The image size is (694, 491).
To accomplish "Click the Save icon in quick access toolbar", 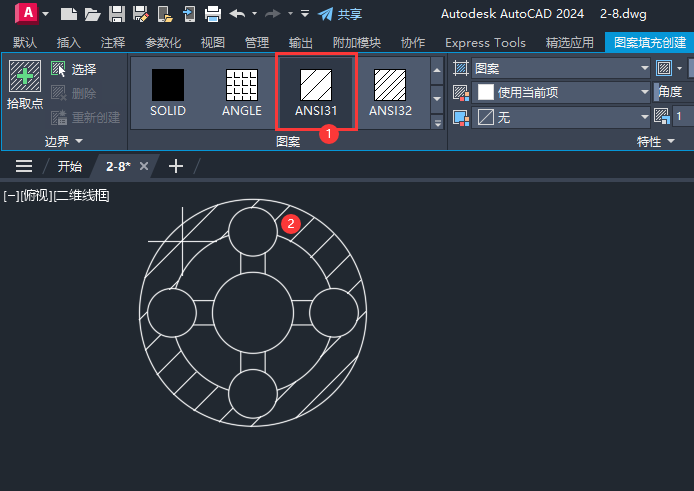I will (x=117, y=14).
